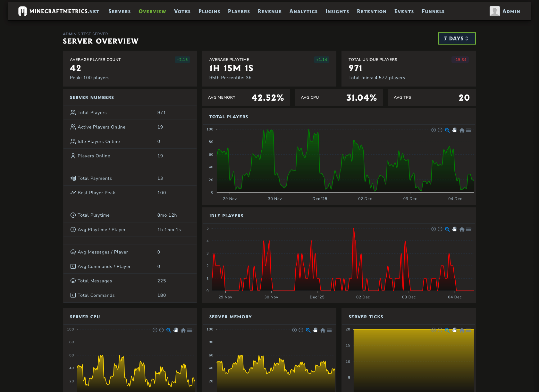Open hamburger menu on Idle Players chart

[x=468, y=229]
